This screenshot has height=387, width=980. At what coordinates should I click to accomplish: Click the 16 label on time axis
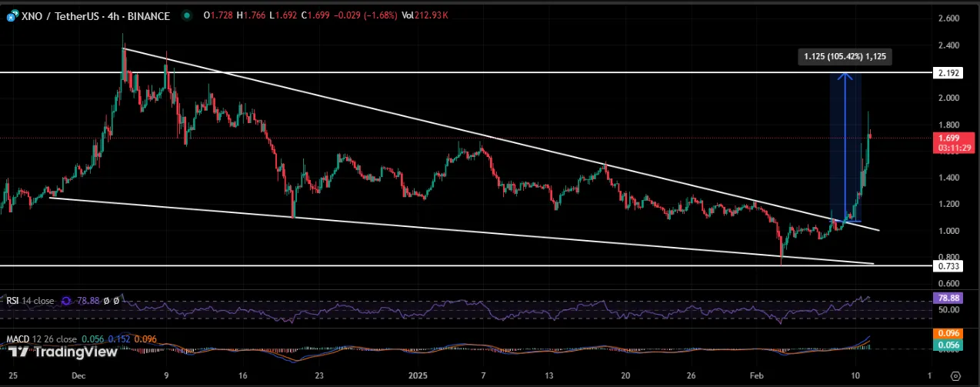pos(243,375)
